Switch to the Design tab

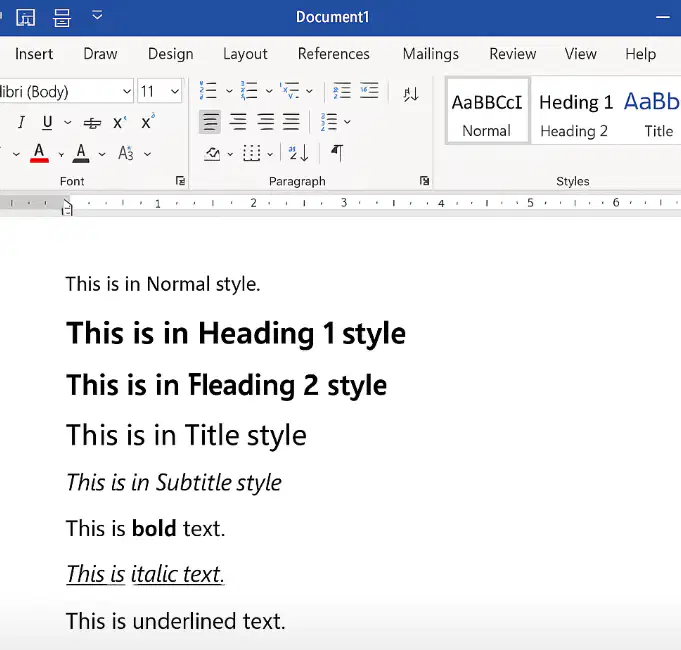click(171, 54)
